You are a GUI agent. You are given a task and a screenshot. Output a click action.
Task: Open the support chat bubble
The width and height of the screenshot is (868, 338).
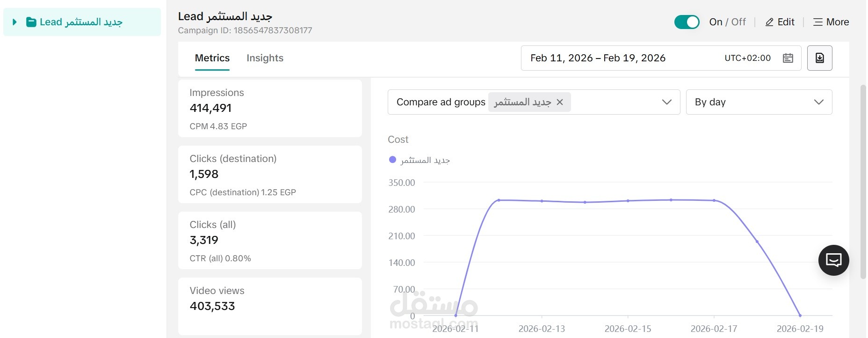point(834,260)
